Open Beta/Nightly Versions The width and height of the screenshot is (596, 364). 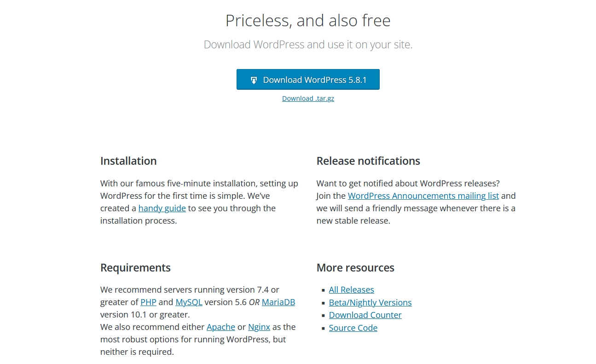(370, 302)
